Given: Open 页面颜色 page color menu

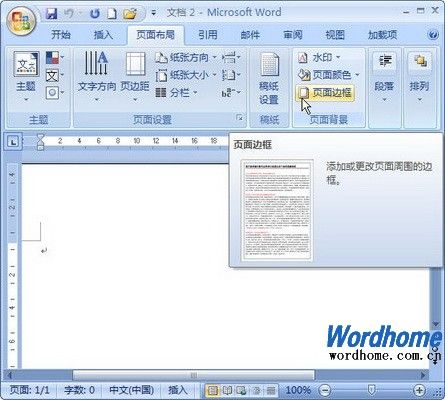Looking at the screenshot, I should pyautogui.click(x=329, y=75).
